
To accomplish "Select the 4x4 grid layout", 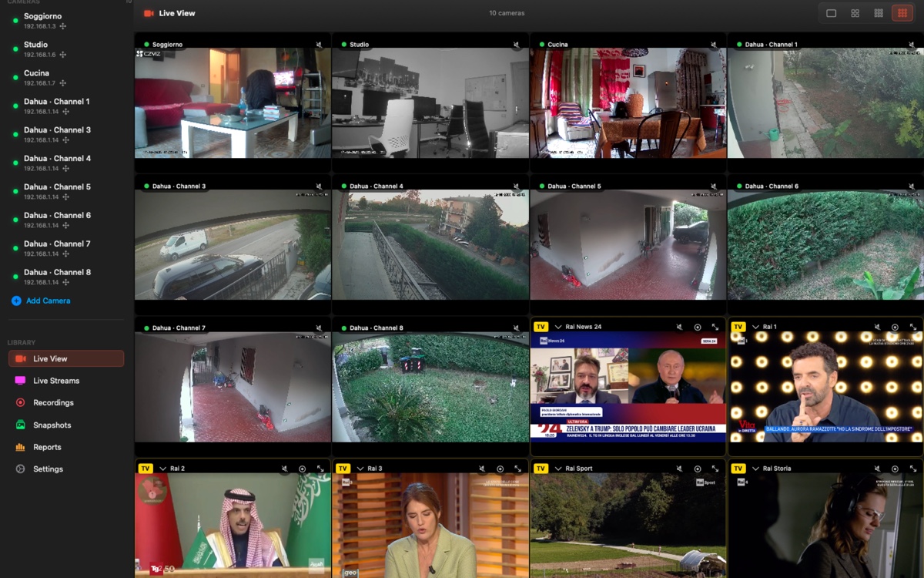I will coord(902,13).
